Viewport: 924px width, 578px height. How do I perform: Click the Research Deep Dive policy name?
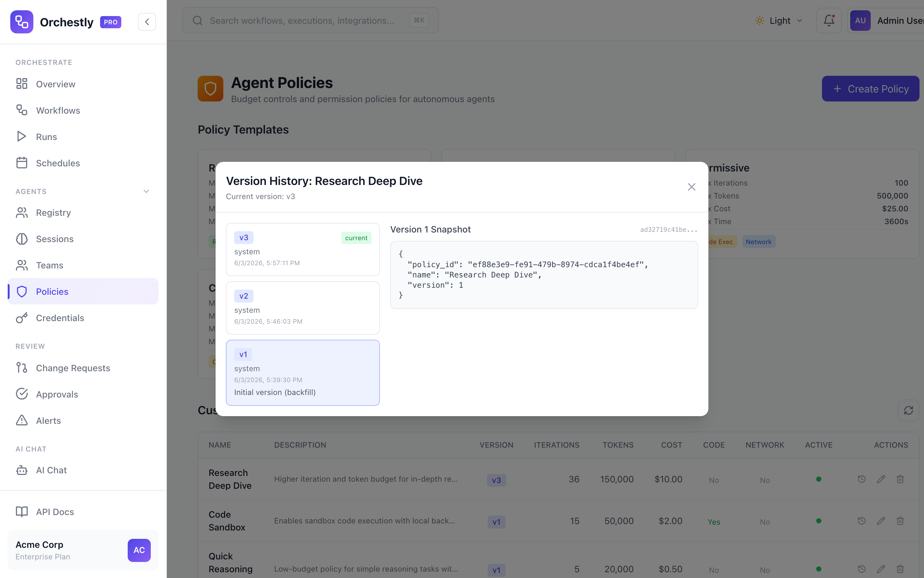click(x=230, y=479)
